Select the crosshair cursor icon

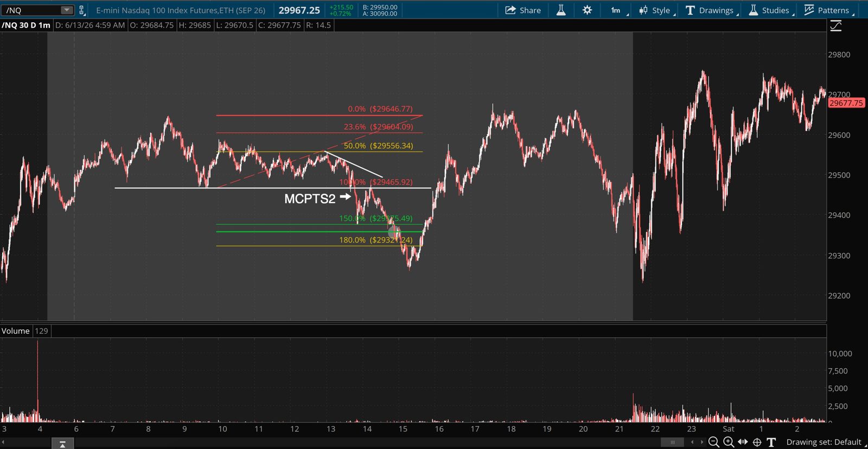tap(757, 442)
